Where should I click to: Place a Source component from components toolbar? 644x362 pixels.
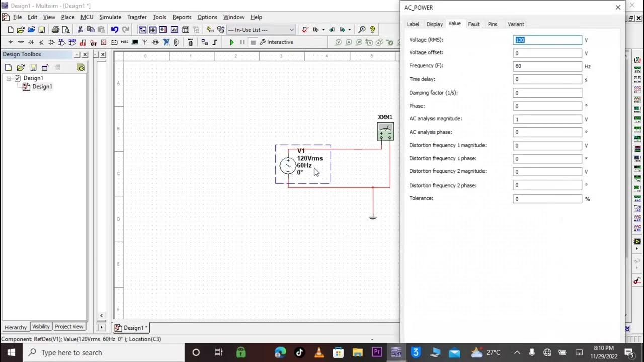[x=11, y=42]
